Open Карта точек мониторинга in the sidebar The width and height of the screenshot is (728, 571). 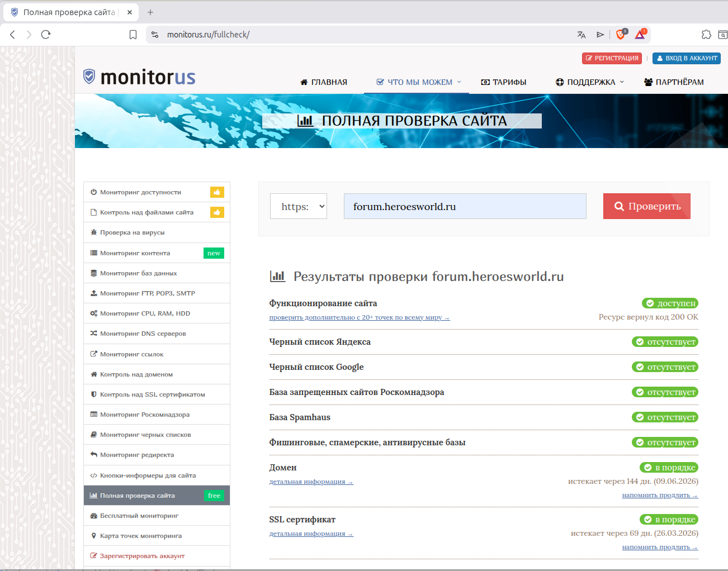(x=157, y=536)
